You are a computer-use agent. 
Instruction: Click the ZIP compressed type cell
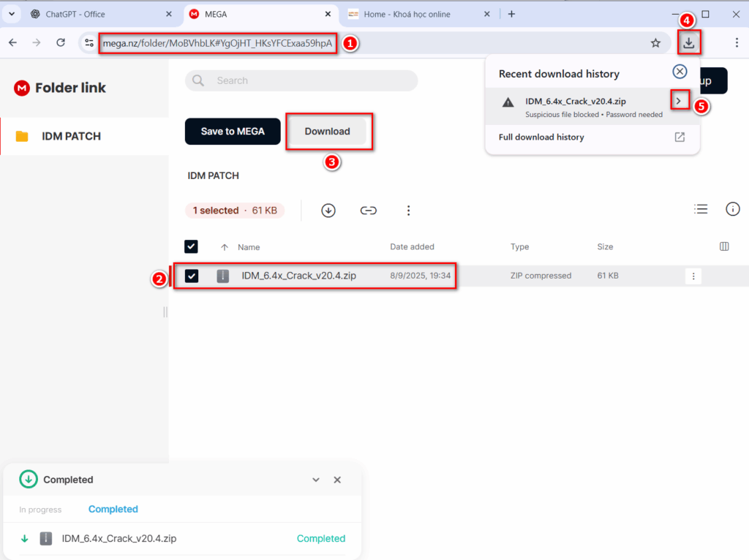click(541, 276)
